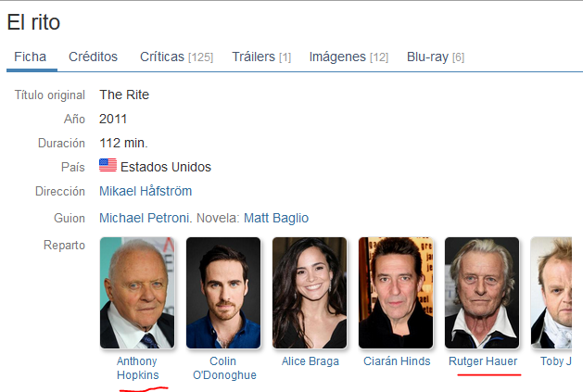Open Anthony Hopkins photo thumbnail
The height and width of the screenshot is (392, 583).
[x=137, y=292]
